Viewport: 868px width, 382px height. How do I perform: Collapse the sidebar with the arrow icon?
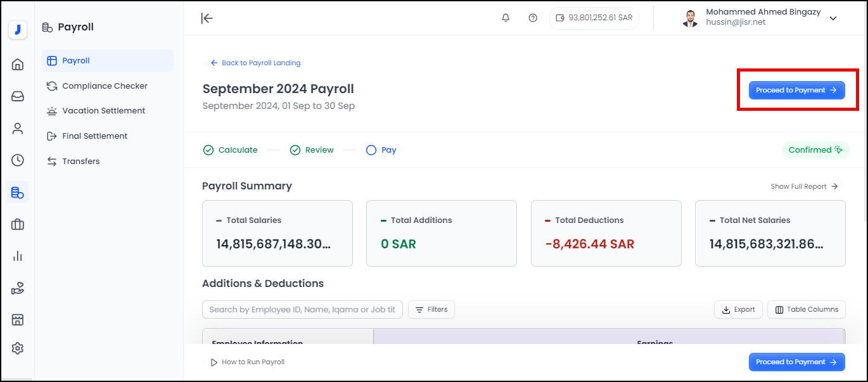click(207, 18)
